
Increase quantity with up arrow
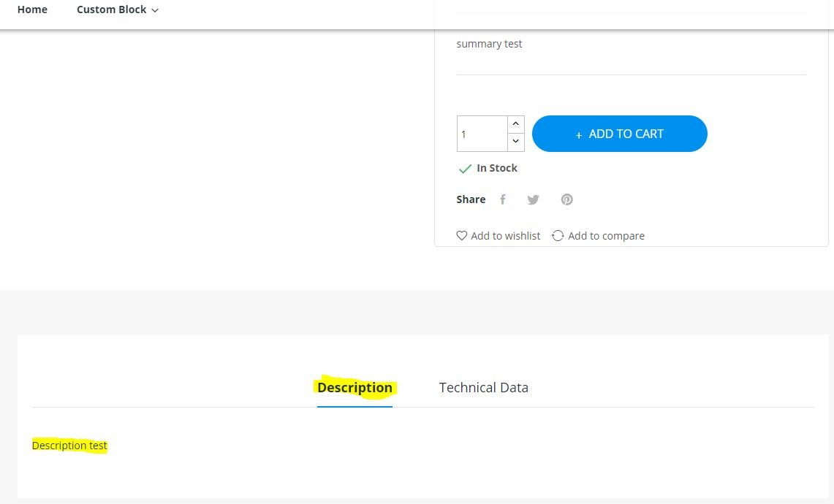(515, 124)
